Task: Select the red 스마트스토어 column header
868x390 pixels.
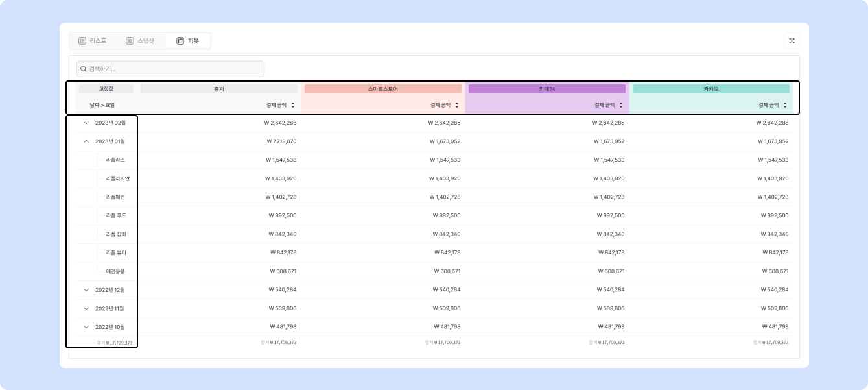Action: click(382, 89)
